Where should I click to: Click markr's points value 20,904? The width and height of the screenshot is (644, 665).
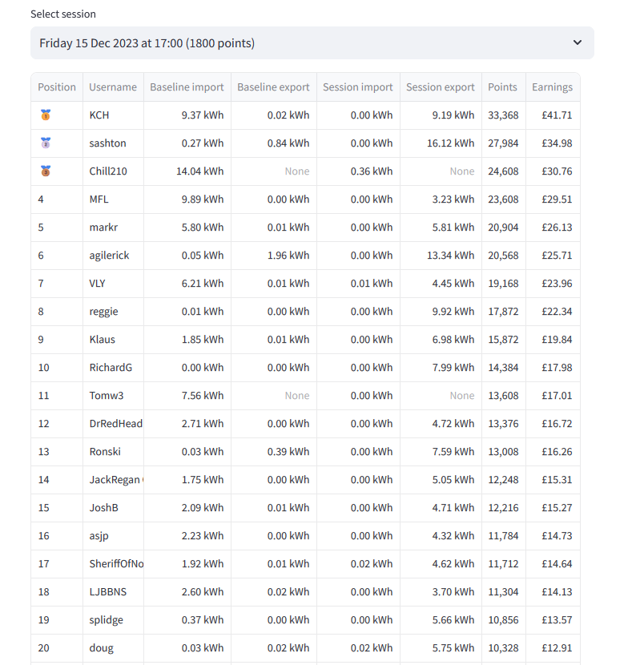coord(503,227)
